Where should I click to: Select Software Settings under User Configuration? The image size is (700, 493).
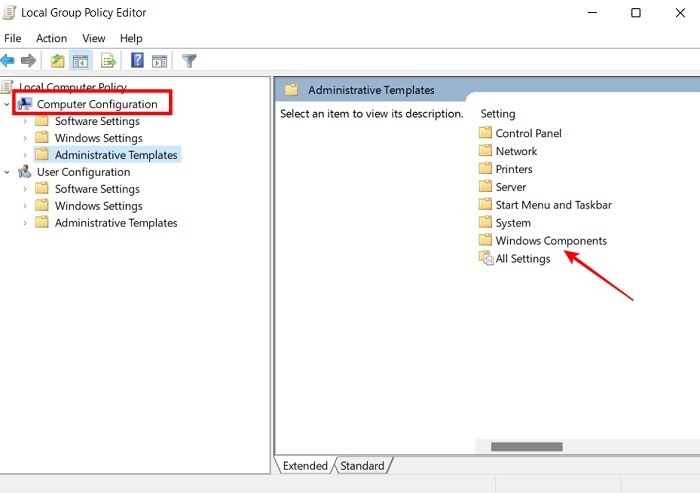[97, 189]
